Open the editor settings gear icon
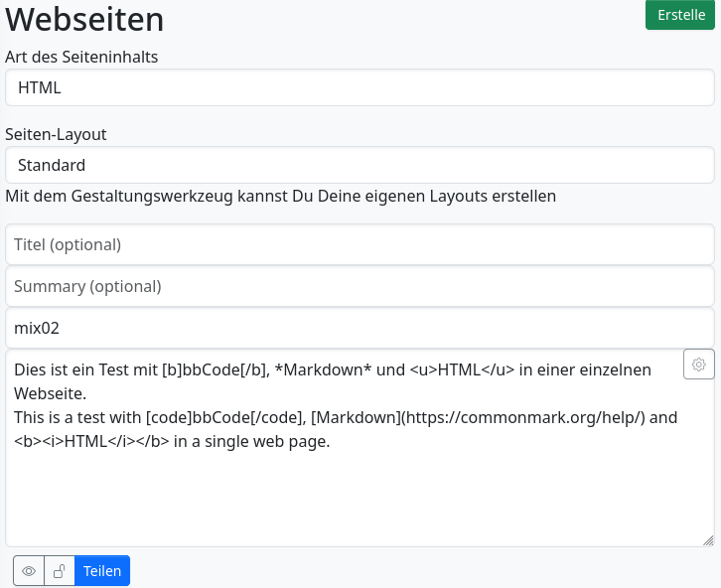721x588 pixels. click(699, 365)
